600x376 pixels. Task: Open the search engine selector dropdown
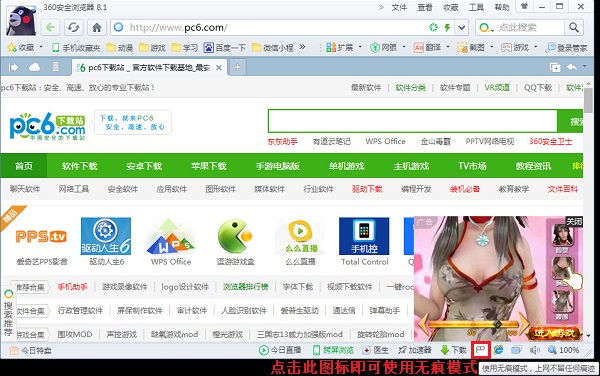(x=487, y=28)
